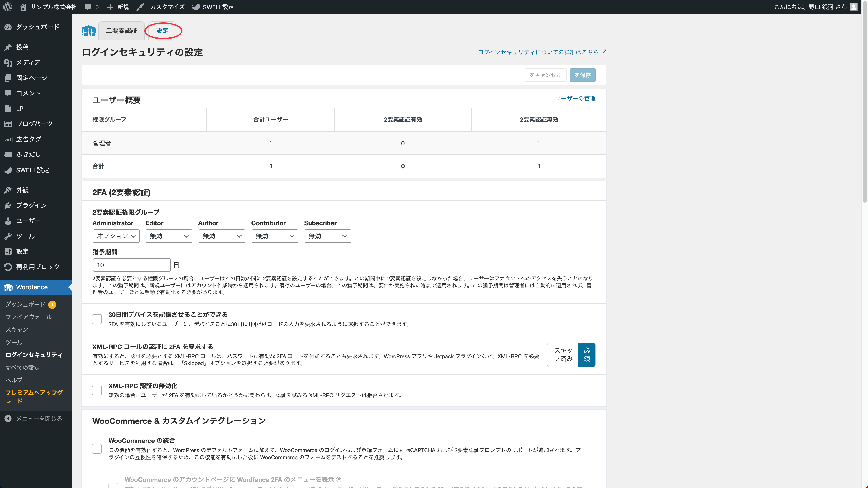Click the user avatar in admin bar

(x=853, y=7)
